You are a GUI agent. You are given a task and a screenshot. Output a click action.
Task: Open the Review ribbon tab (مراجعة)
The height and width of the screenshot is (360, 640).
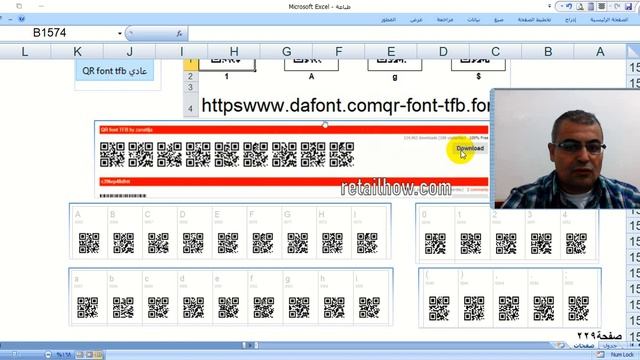pos(445,20)
